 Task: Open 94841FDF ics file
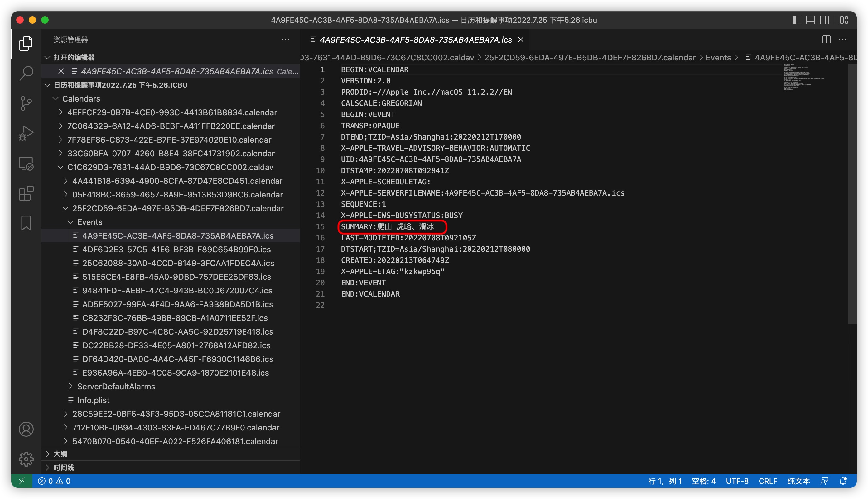pos(171,290)
